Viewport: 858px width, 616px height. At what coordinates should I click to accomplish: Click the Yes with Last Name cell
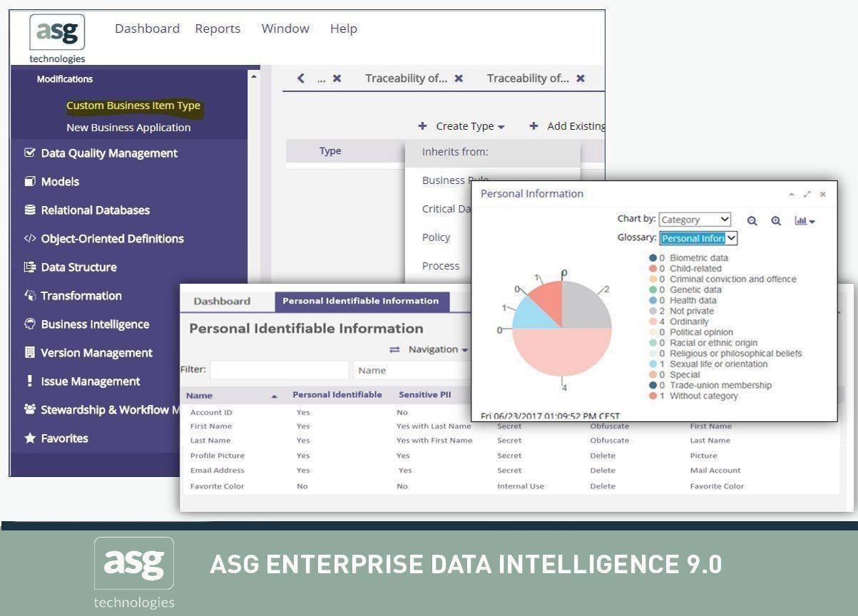coord(434,426)
